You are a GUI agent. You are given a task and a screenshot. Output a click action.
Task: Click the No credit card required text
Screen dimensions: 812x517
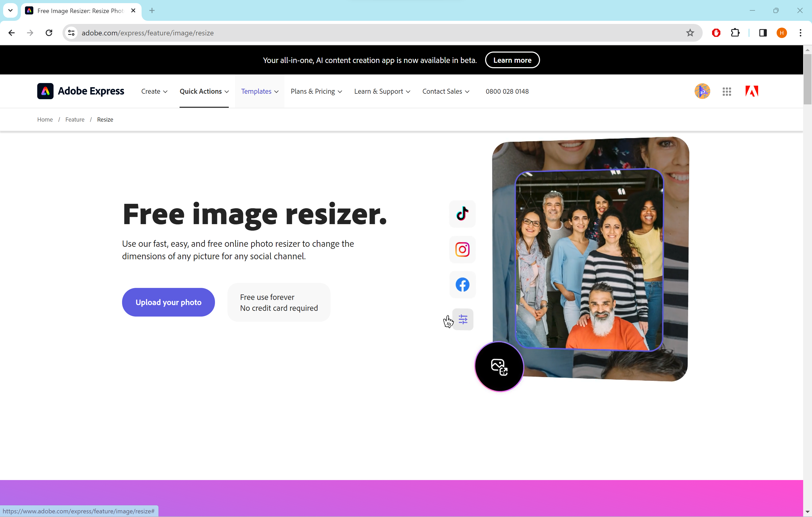pyautogui.click(x=279, y=308)
